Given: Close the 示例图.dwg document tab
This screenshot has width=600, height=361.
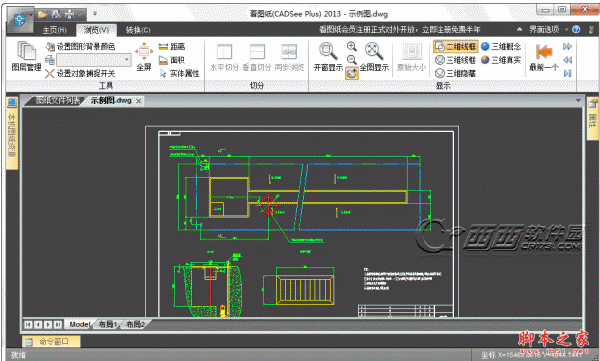Looking at the screenshot, I should coord(139,101).
